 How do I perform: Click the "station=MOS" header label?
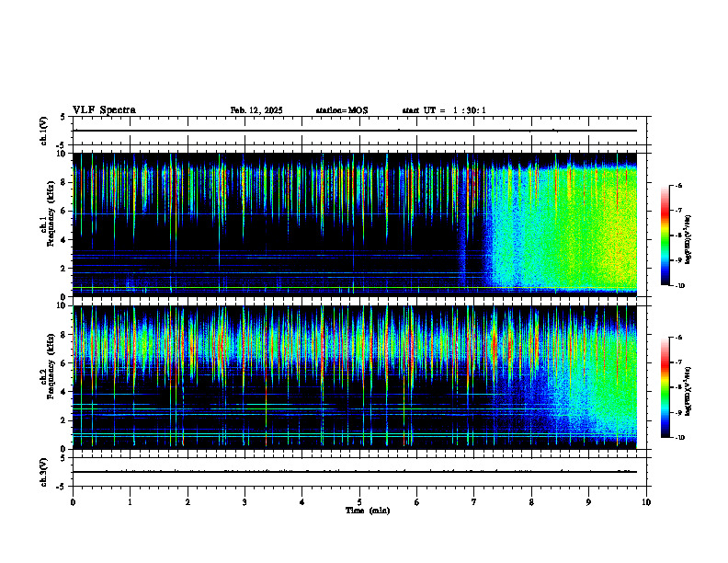pos(342,110)
